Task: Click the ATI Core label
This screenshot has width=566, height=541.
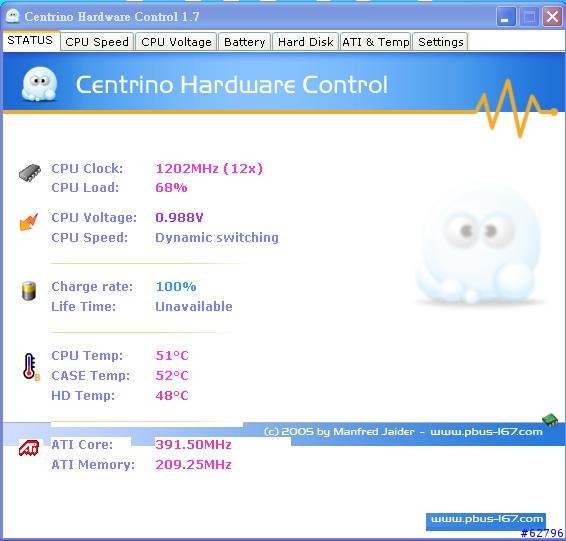Action: tap(82, 445)
